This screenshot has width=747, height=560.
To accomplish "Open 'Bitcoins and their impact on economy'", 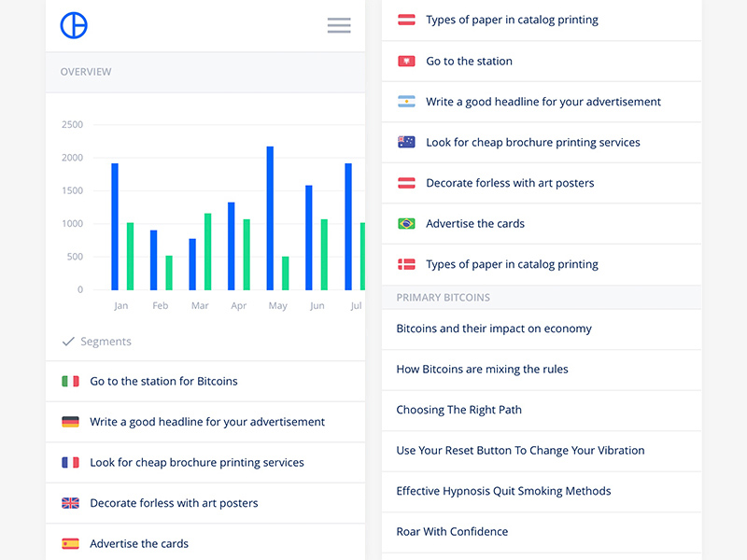I will tap(493, 329).
